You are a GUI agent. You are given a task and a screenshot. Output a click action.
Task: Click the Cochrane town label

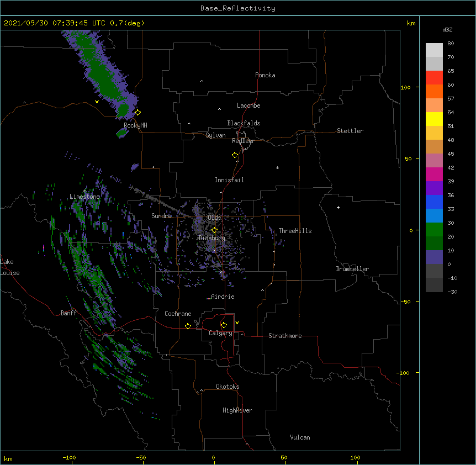[x=178, y=314]
